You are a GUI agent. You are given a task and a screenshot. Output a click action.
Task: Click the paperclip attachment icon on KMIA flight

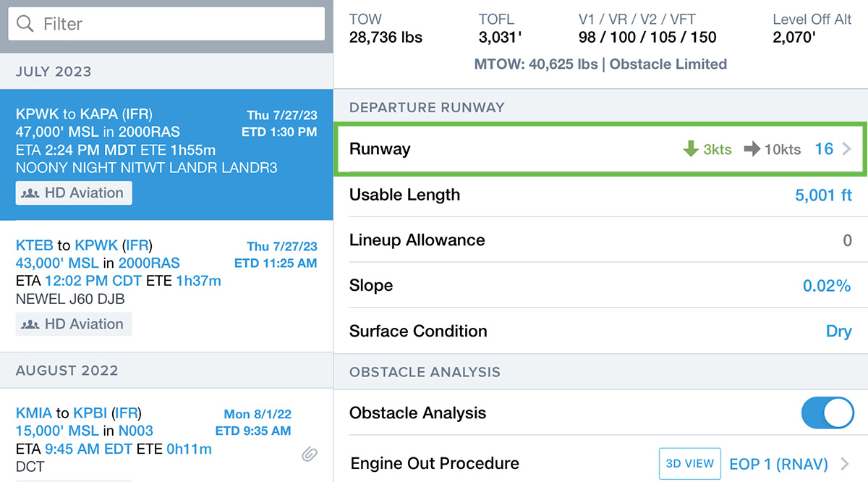point(310,454)
